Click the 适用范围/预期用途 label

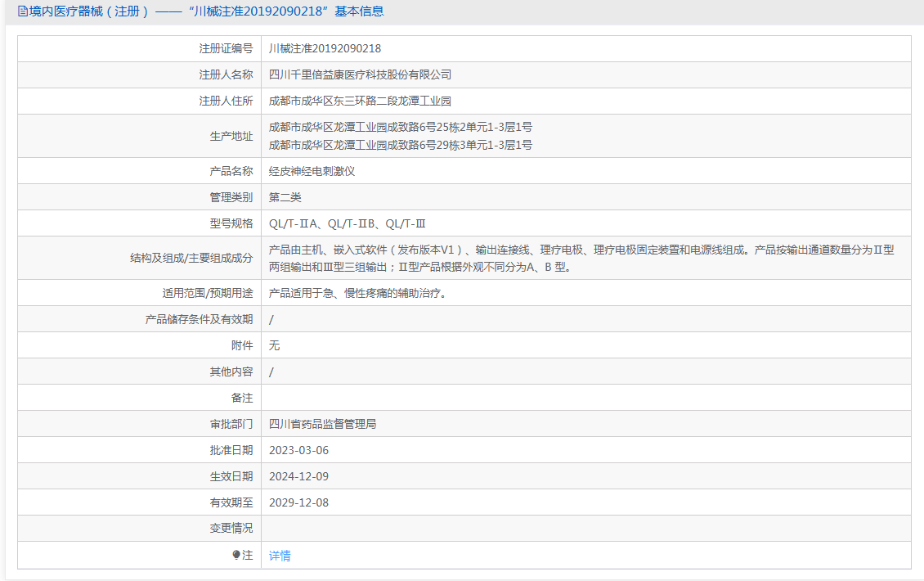click(x=208, y=293)
